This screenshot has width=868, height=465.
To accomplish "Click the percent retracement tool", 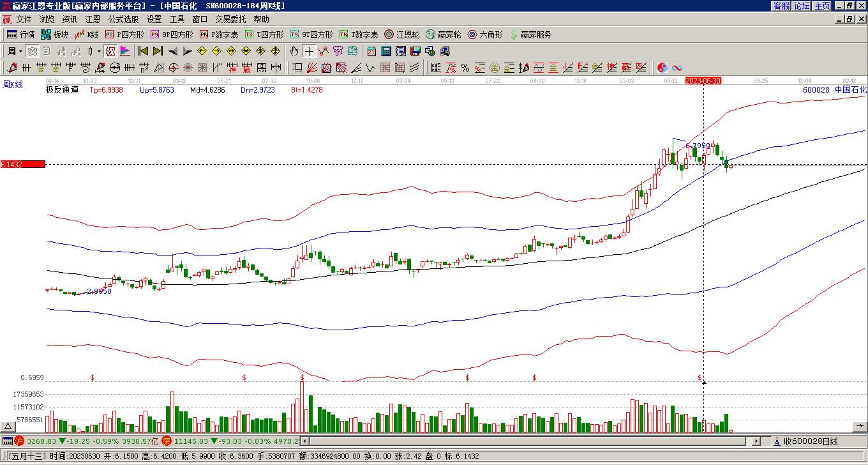I will click(465, 68).
